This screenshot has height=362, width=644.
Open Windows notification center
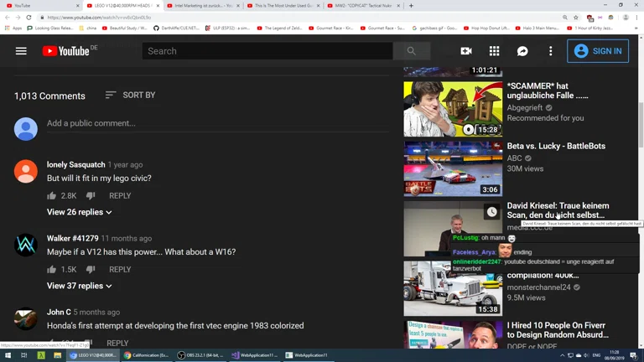pyautogui.click(x=634, y=355)
